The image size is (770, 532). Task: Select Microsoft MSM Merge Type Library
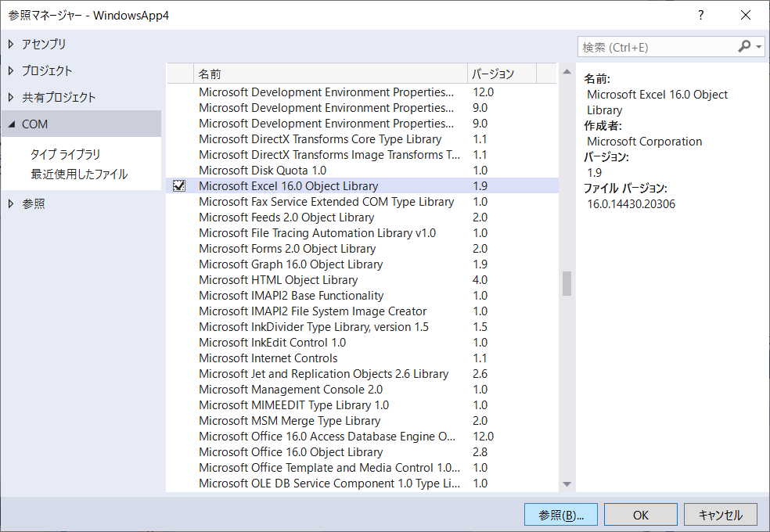362,421
